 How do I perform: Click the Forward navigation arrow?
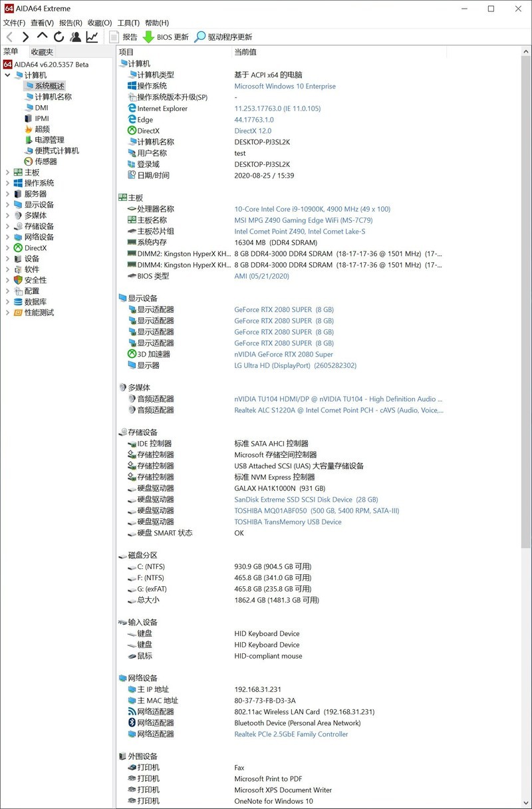26,37
